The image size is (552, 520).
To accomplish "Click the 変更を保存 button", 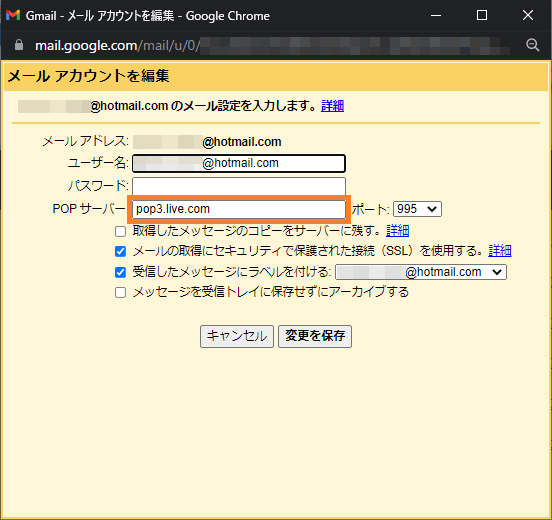I will (315, 336).
